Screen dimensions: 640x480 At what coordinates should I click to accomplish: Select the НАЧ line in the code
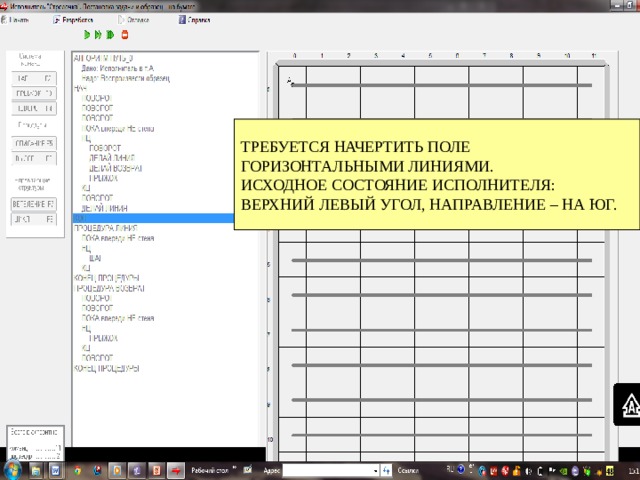click(x=80, y=88)
